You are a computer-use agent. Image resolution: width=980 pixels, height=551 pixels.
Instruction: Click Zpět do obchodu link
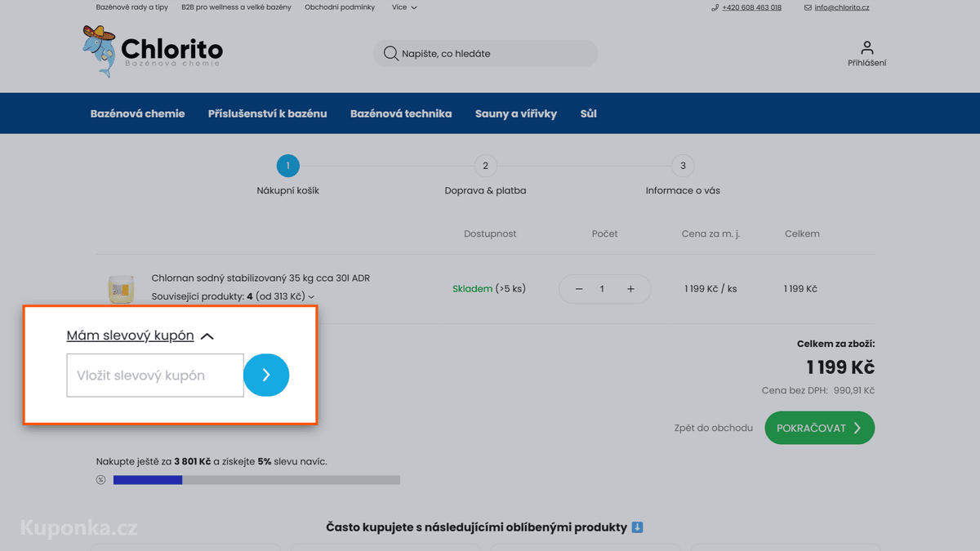[714, 428]
